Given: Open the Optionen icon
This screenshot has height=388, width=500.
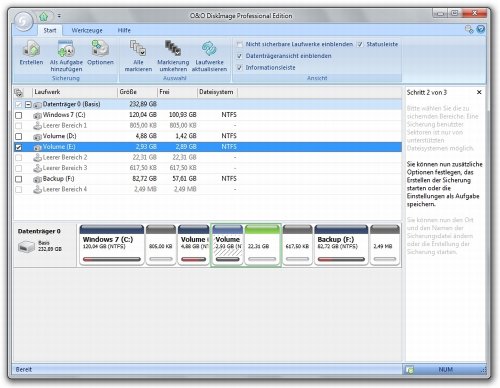Looking at the screenshot, I should tap(100, 49).
